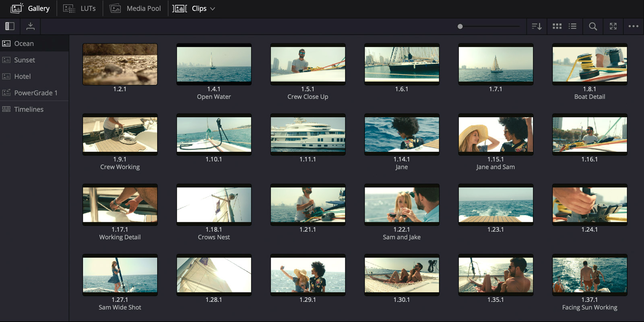644x322 pixels.
Task: Select still 1.21.1 thumbnail
Action: (308, 205)
